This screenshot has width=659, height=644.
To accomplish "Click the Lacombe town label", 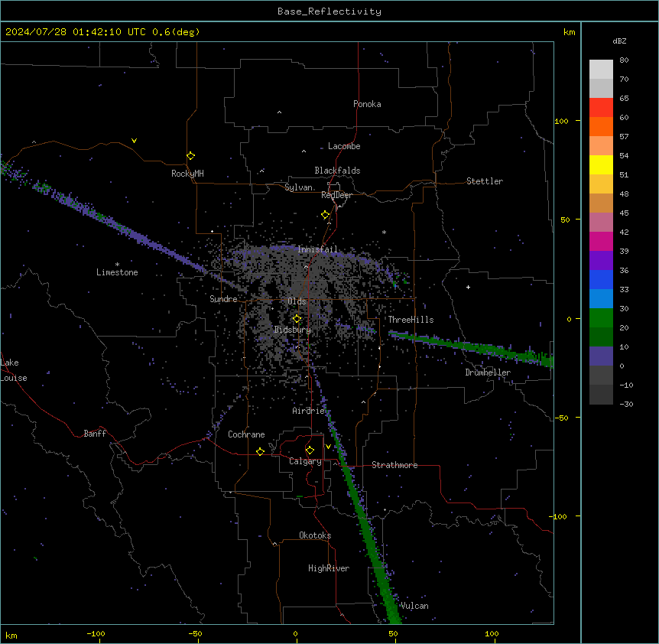I will [344, 146].
